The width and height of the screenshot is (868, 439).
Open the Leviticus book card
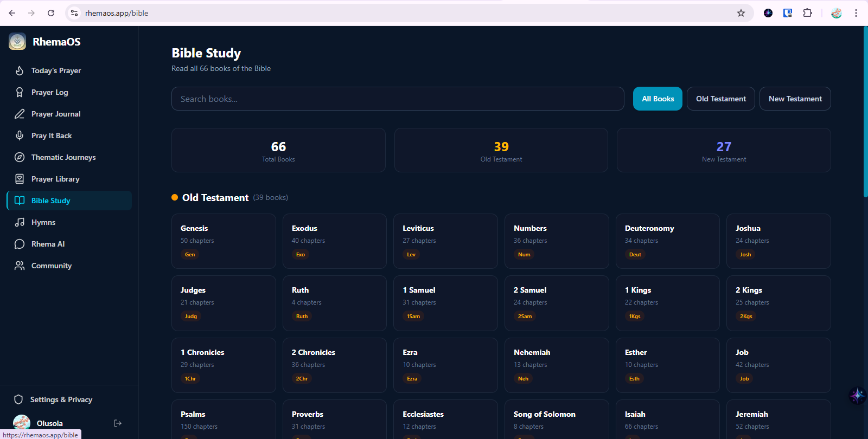(x=445, y=241)
